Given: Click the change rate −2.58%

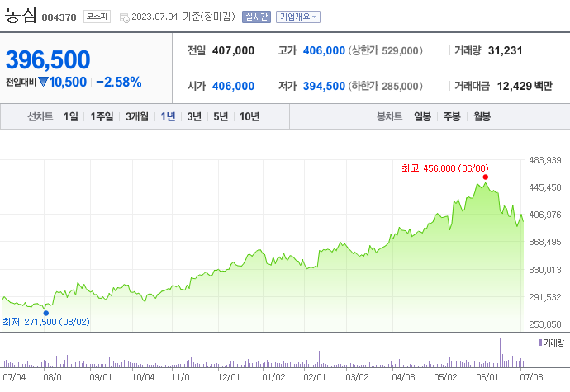Looking at the screenshot, I should coord(118,82).
